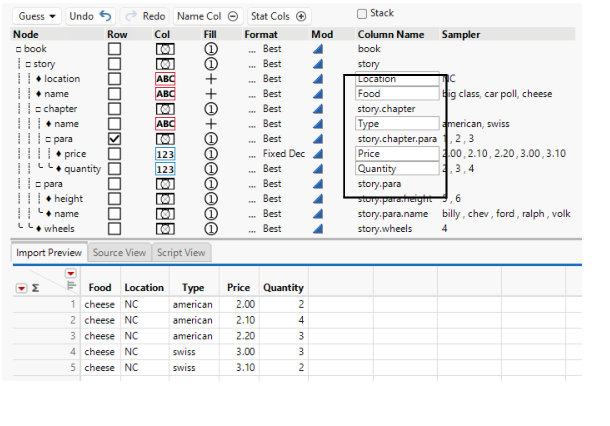Select row 3 number in preview table
The image size is (610, 426).
[73, 336]
